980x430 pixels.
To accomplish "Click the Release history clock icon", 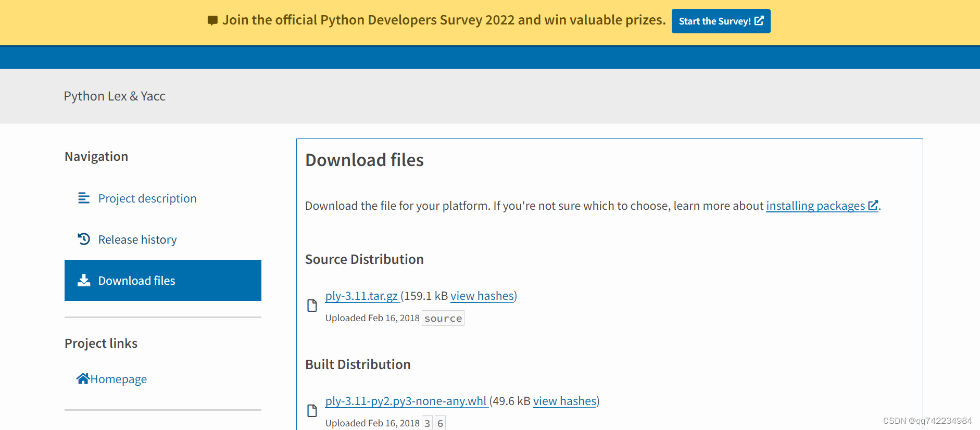I will point(84,239).
